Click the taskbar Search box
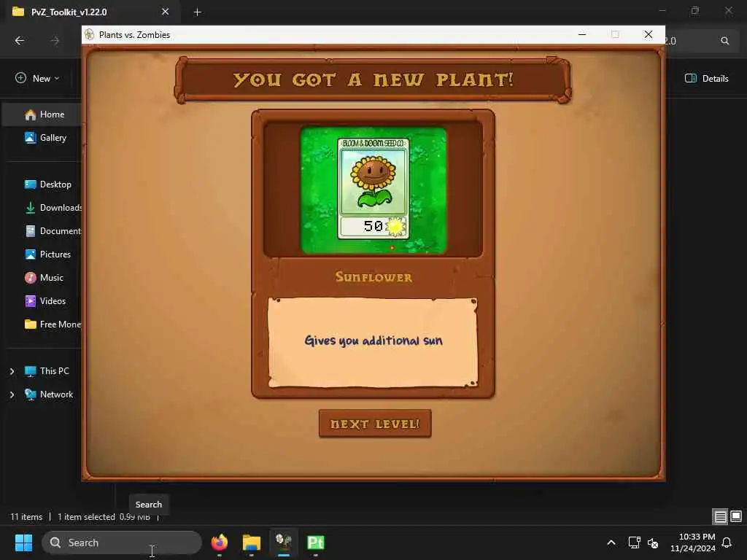The width and height of the screenshot is (747, 560). tap(122, 542)
